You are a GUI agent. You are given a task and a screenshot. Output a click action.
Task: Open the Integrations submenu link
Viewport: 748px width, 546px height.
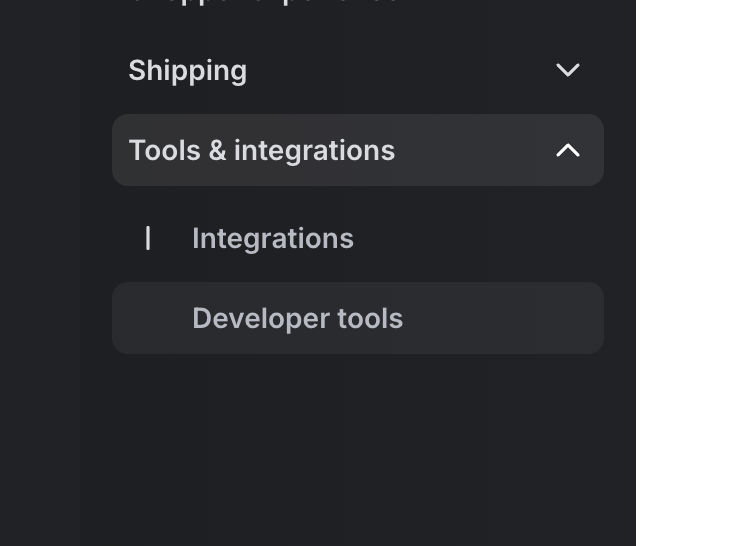coord(272,238)
